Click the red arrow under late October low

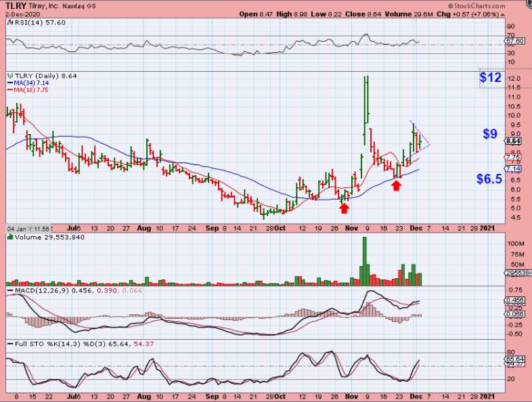pos(345,208)
